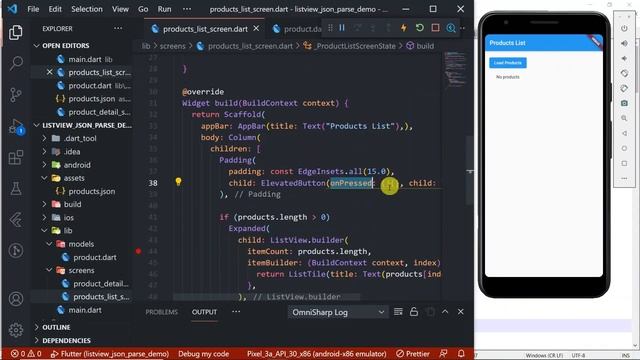
Task: Switch to the PROBLEMS panel tab
Action: (162, 312)
